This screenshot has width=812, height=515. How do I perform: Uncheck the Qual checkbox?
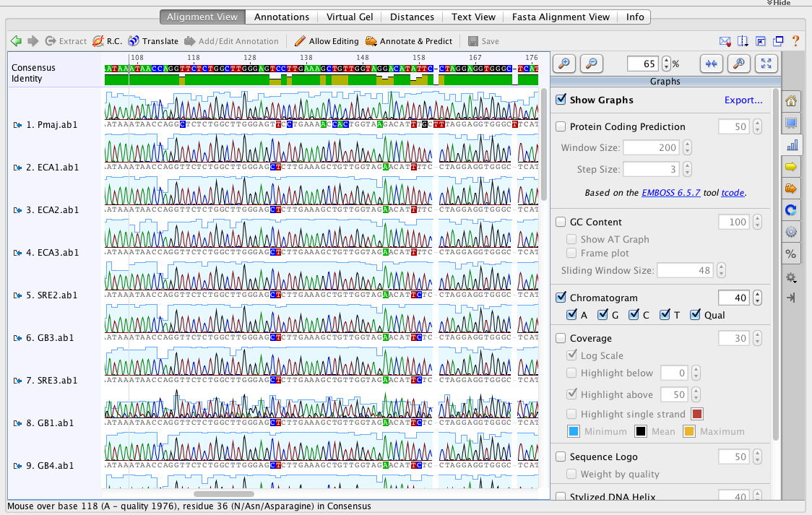tap(696, 315)
